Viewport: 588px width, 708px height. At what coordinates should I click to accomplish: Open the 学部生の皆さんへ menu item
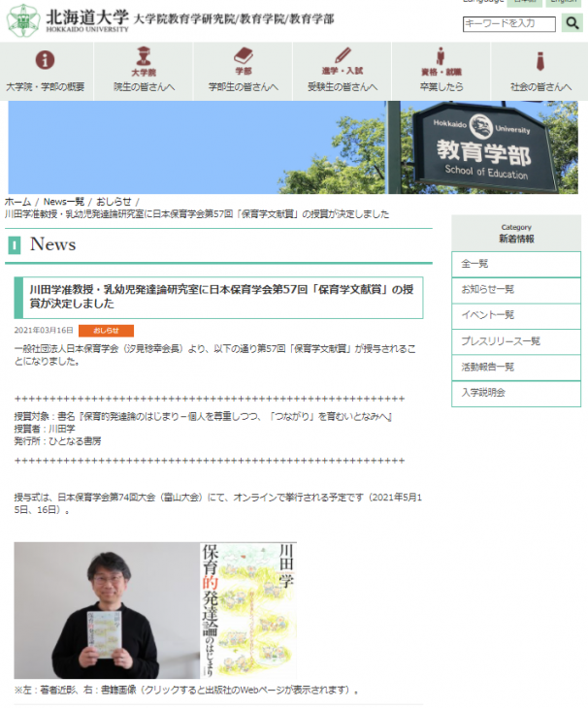(243, 86)
